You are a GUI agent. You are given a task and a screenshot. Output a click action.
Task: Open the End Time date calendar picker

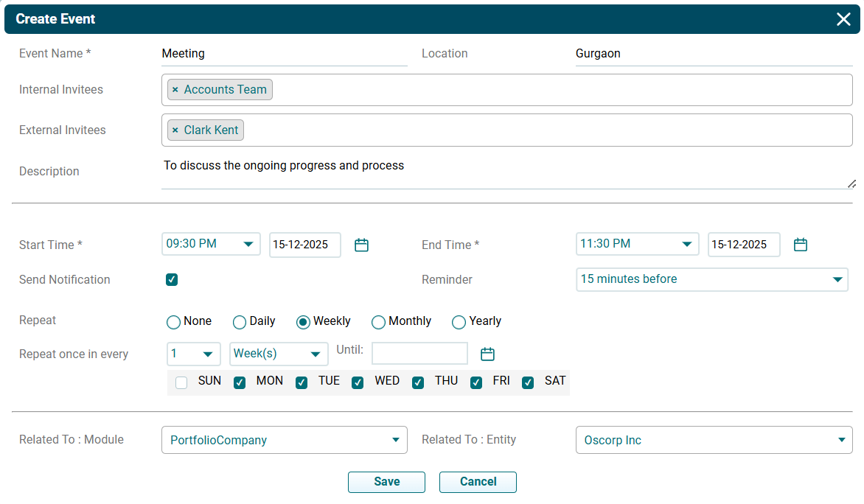(801, 245)
